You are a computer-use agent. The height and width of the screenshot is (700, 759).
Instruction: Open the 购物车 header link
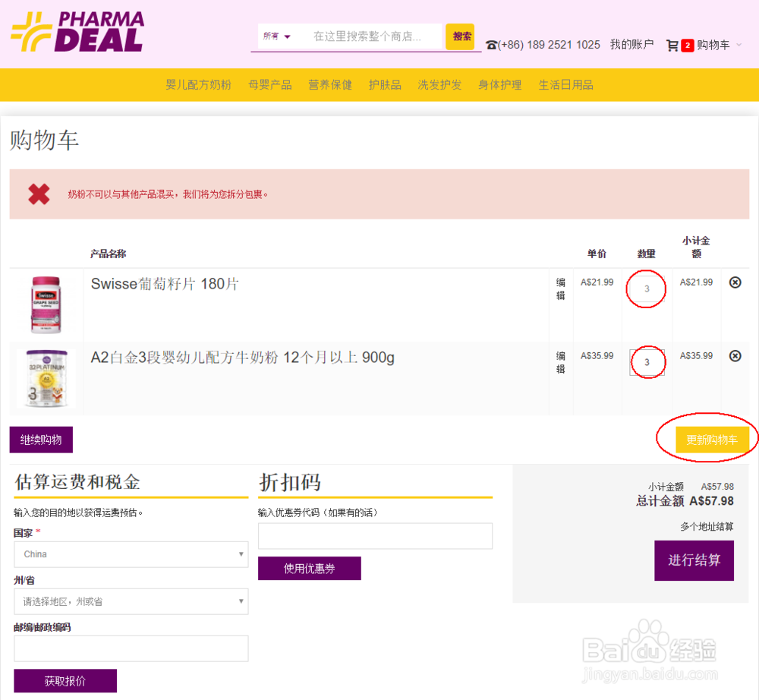click(x=713, y=45)
